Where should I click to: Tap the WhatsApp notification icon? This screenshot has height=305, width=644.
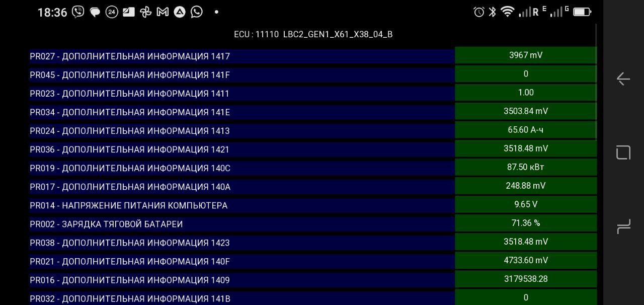(197, 12)
